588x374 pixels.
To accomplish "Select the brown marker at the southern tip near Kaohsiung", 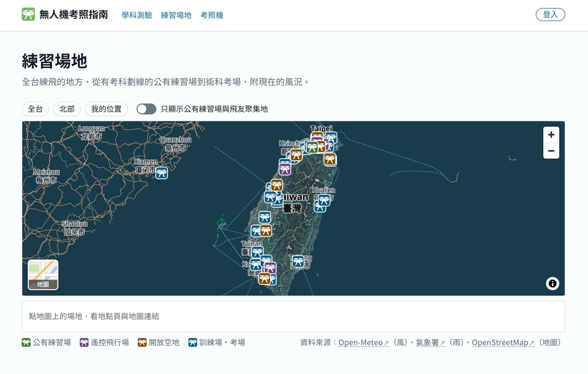I will (x=264, y=278).
